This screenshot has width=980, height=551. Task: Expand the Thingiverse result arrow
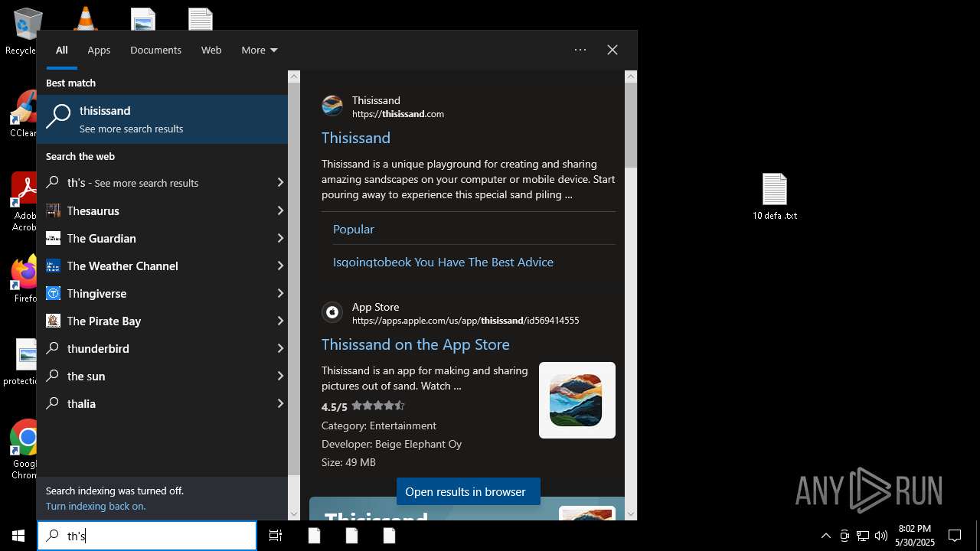(280, 293)
